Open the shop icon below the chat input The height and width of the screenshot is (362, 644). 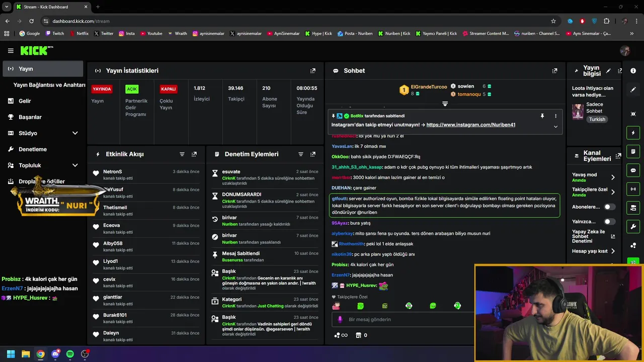point(358,335)
